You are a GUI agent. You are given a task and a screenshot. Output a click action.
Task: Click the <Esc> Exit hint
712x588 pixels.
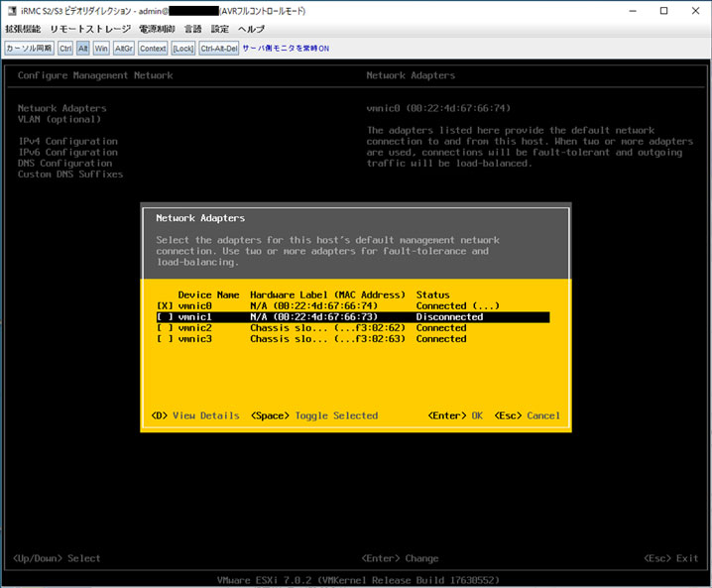[671, 558]
